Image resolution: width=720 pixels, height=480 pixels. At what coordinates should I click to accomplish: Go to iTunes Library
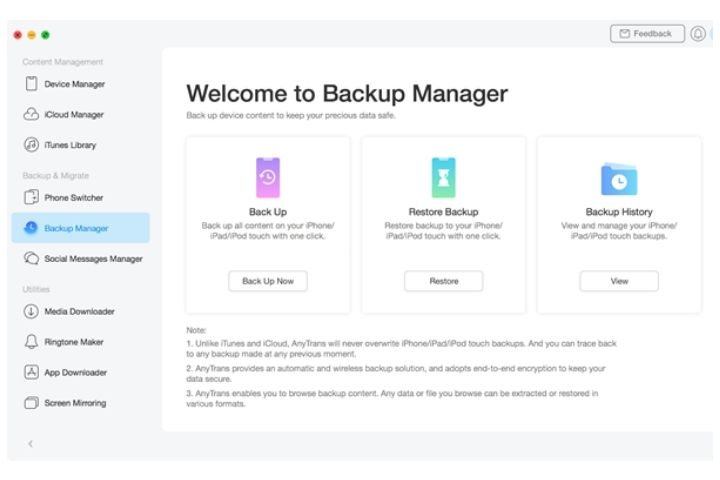[x=80, y=145]
